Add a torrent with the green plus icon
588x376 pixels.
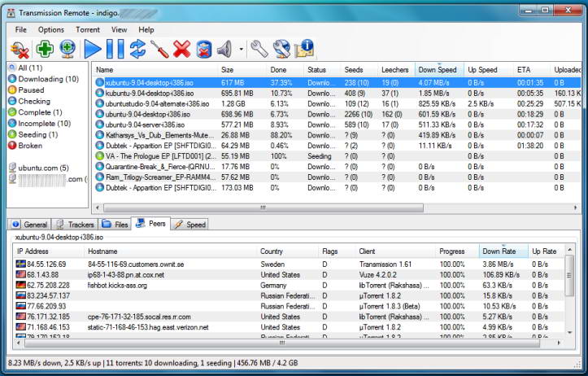click(x=45, y=49)
